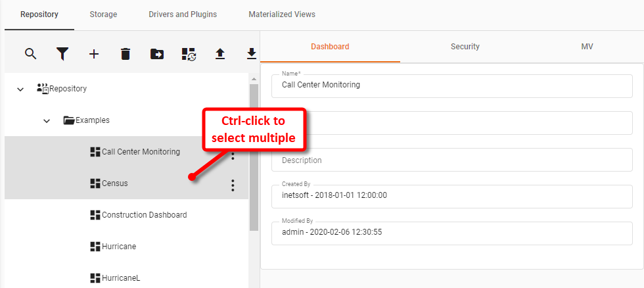Click the upload arrow toolbar icon
Screen dimensions: 644x288
click(x=220, y=54)
